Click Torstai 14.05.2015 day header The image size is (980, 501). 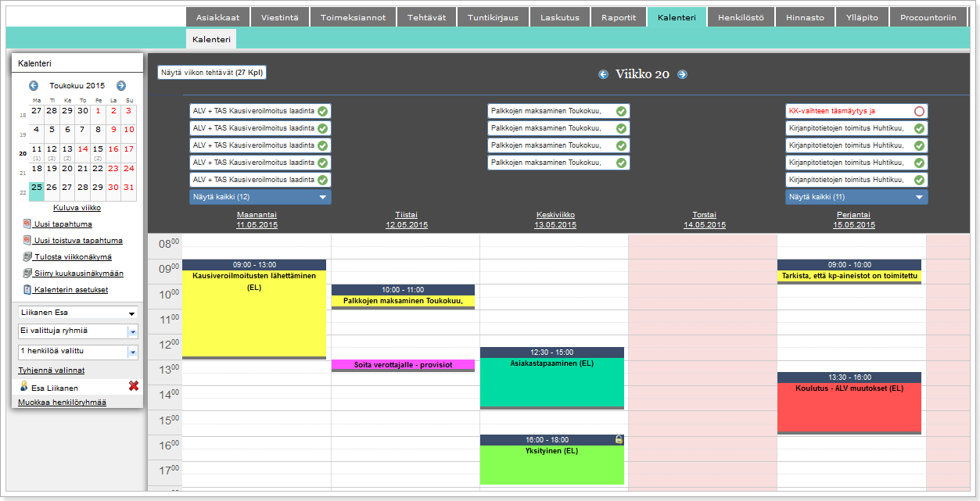pyautogui.click(x=704, y=220)
